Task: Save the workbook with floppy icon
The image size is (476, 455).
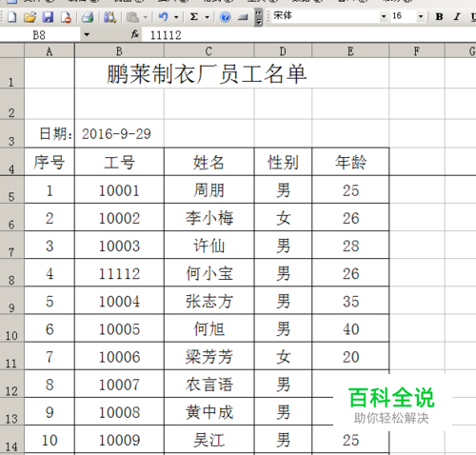Action: point(48,17)
